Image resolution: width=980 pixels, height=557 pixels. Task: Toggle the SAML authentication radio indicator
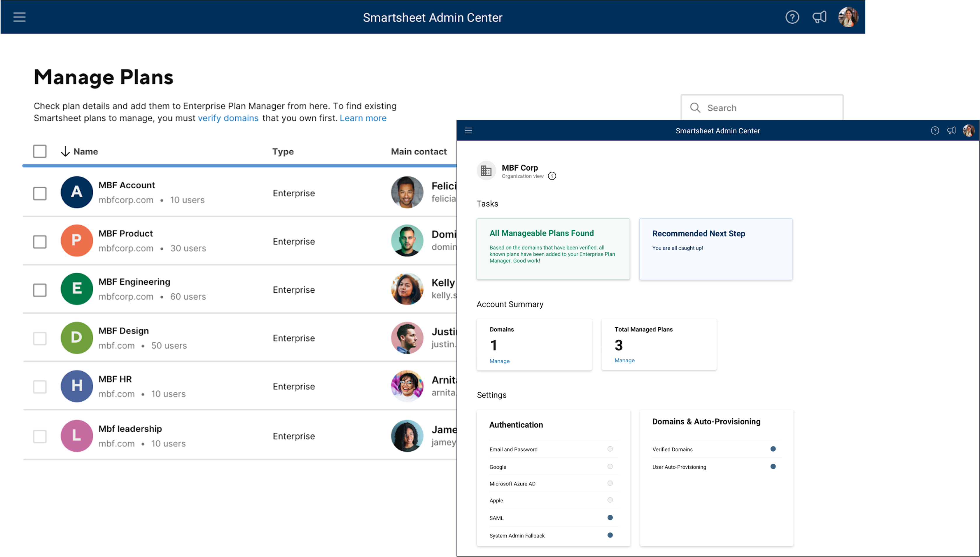(x=610, y=518)
